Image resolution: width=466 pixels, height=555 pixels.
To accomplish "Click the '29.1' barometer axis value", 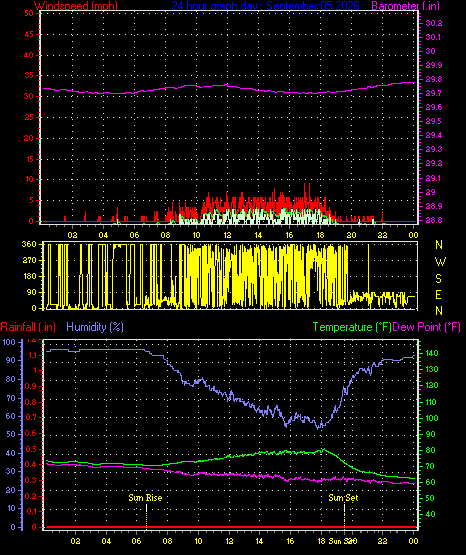I will click(x=434, y=178).
